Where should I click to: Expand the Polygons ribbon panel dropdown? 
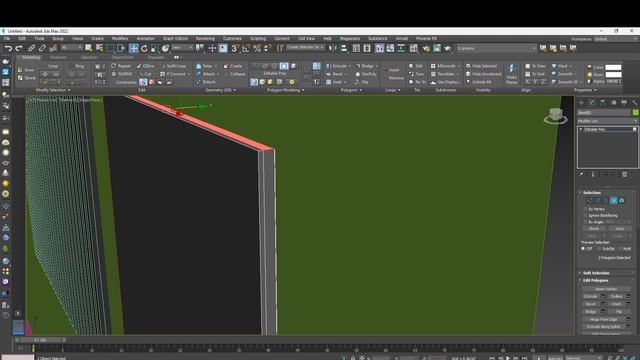(351, 90)
